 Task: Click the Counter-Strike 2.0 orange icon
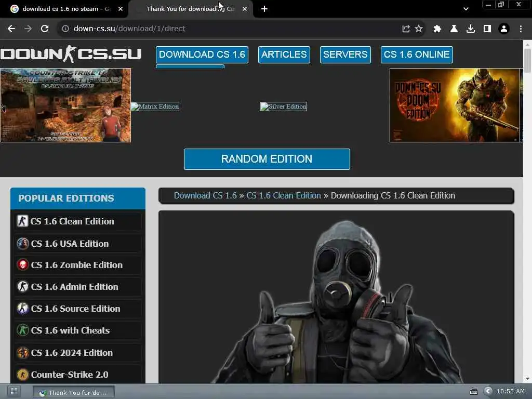coord(23,375)
